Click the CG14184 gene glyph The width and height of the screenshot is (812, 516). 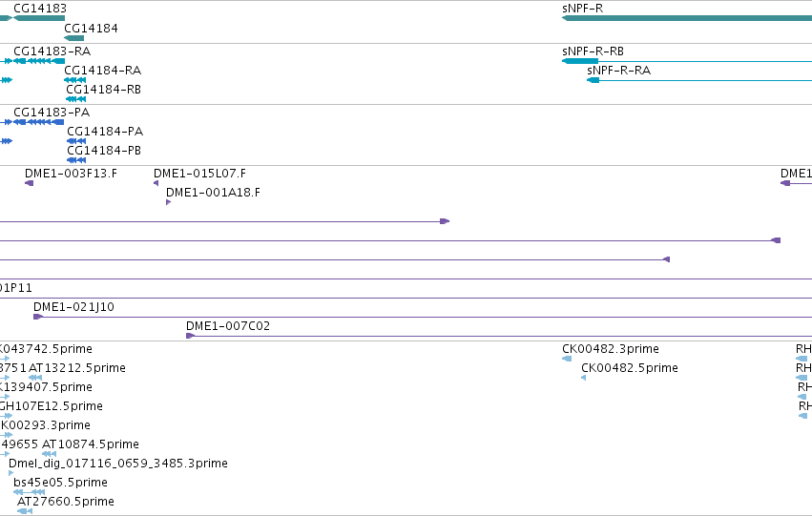click(x=74, y=38)
